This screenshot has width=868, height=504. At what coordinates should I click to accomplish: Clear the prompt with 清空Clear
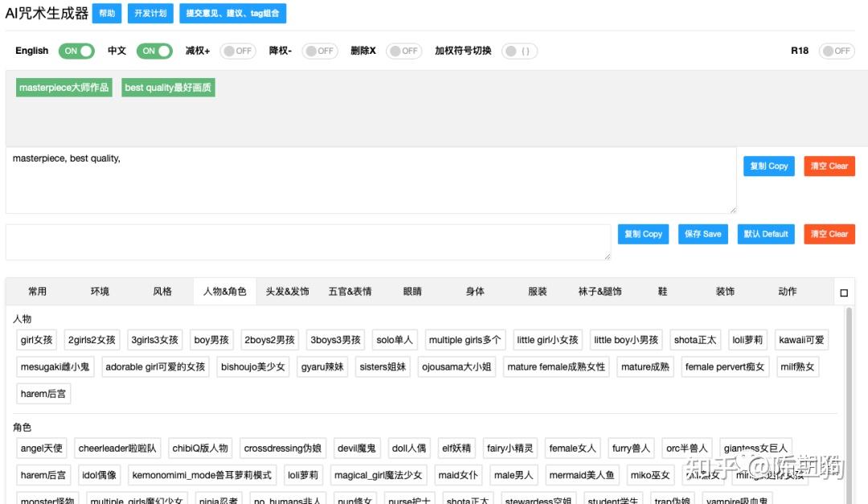coord(829,166)
